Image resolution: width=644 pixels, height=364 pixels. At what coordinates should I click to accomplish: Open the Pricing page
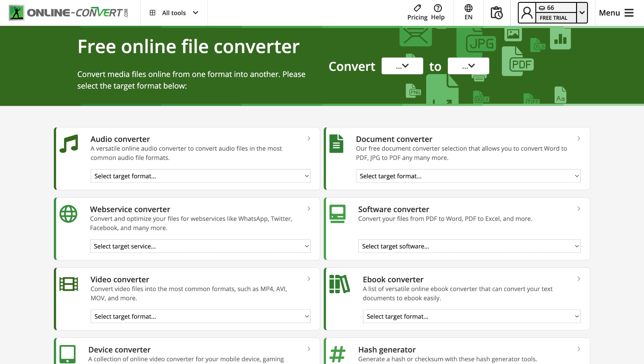[x=417, y=13]
